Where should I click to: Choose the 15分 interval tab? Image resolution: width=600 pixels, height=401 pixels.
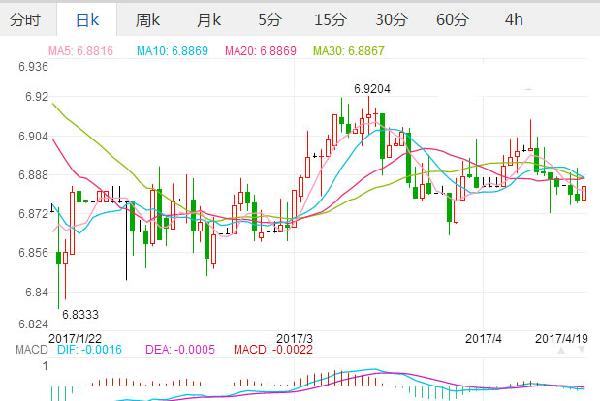330,19
